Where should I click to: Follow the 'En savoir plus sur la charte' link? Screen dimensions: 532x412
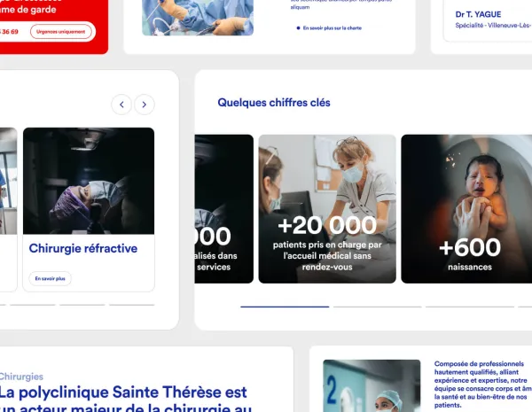(x=332, y=28)
